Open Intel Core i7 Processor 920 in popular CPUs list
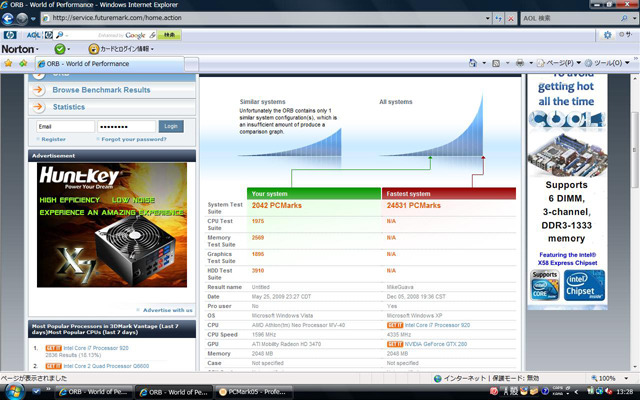This screenshot has height=400, width=640. tap(96, 348)
